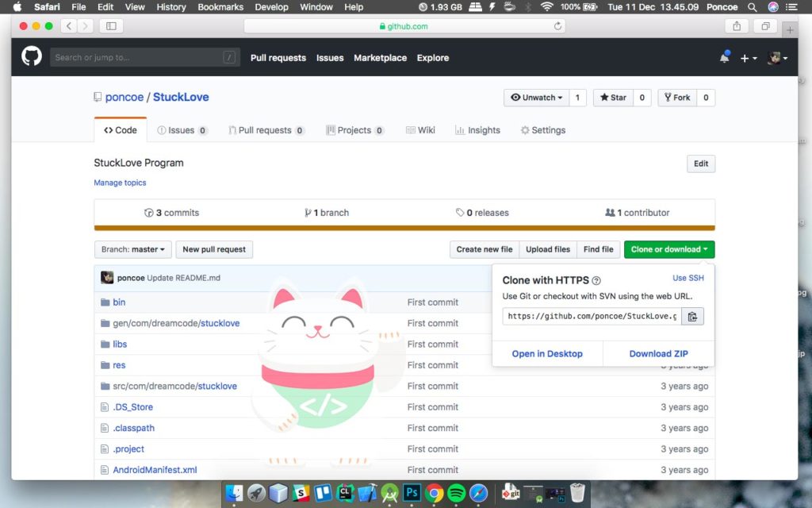Switch to the Issues repository tab

click(x=182, y=130)
